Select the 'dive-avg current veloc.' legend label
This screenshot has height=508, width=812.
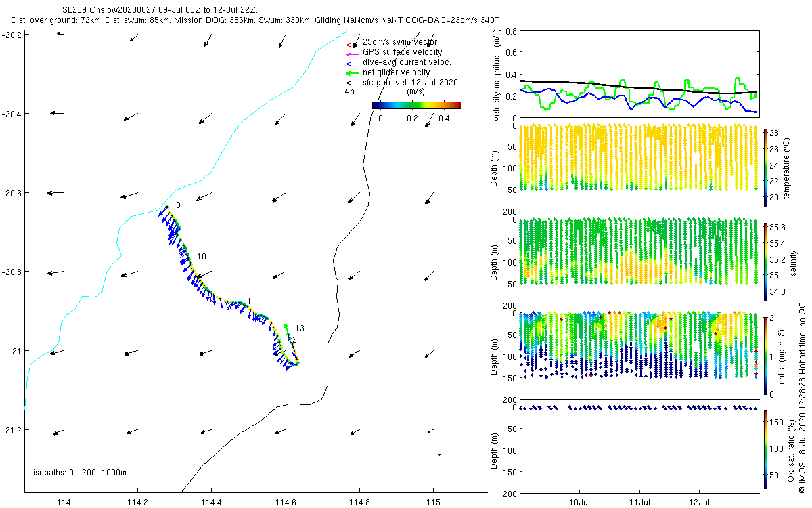406,62
